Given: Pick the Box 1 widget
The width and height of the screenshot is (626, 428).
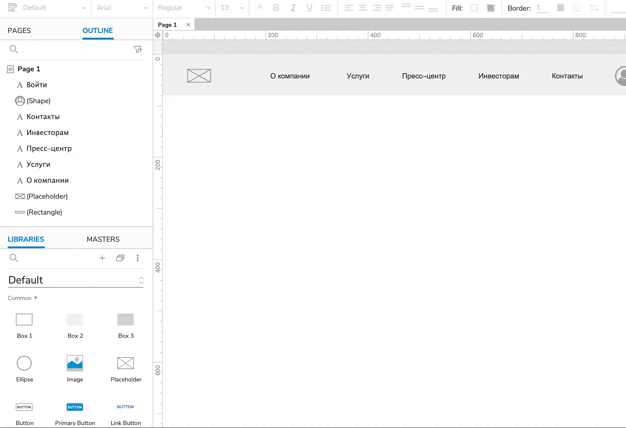Looking at the screenshot, I should tap(24, 325).
